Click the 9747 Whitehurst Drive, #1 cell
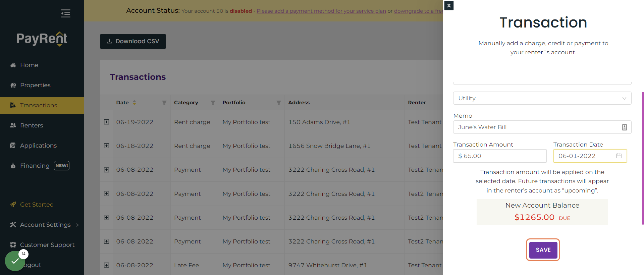Viewport: 644px width, 275px height. [x=328, y=265]
